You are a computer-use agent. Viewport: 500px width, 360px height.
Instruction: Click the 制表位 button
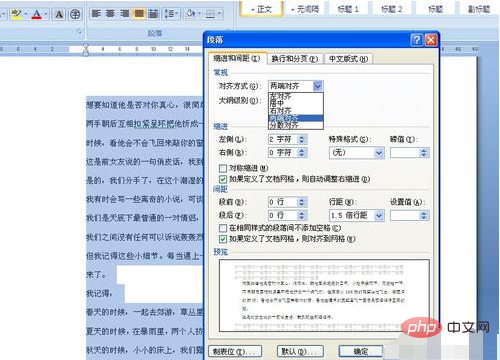click(235, 351)
